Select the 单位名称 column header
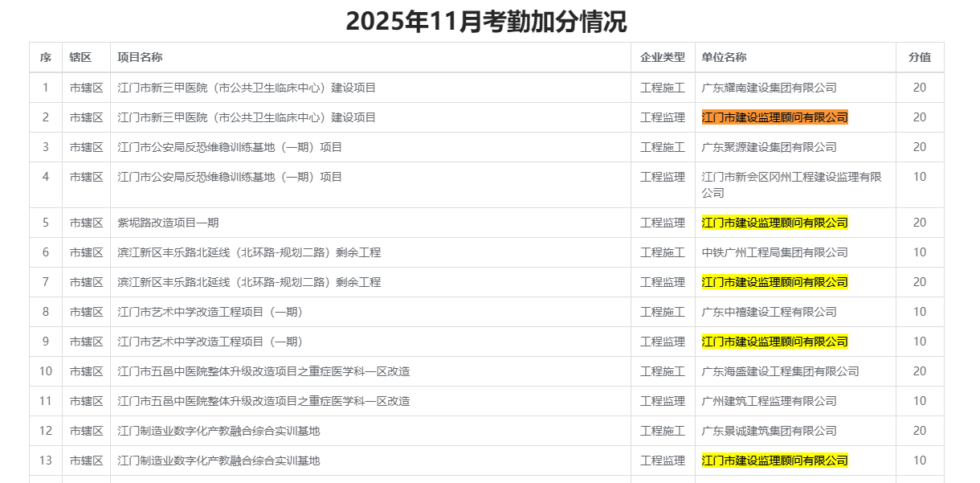 click(x=724, y=57)
